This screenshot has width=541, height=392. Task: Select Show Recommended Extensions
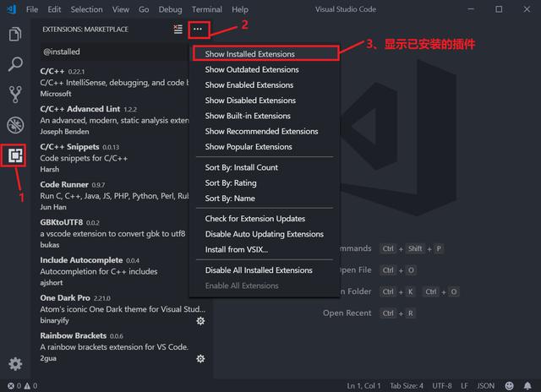[x=265, y=131]
